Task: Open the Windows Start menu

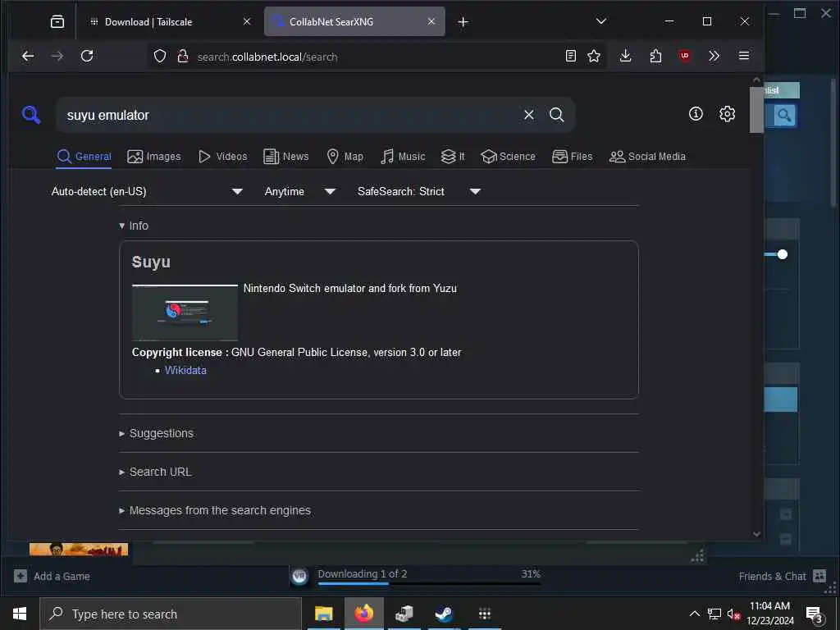Action: click(x=20, y=614)
